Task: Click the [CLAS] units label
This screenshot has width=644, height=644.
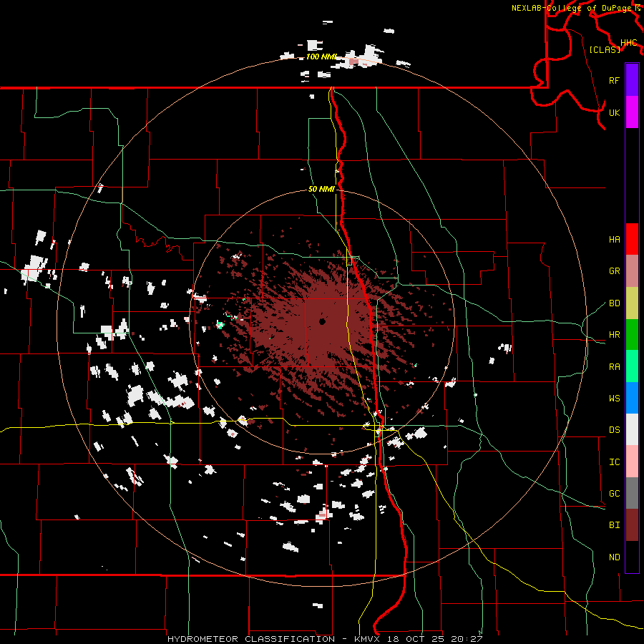Action: point(605,49)
